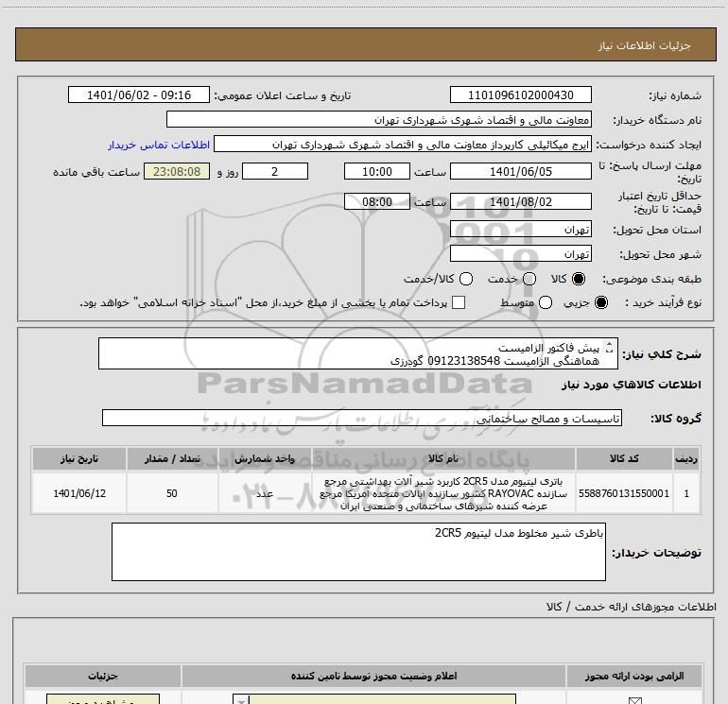Click the quantity cell 50
The height and width of the screenshot is (704, 728).
click(x=172, y=493)
